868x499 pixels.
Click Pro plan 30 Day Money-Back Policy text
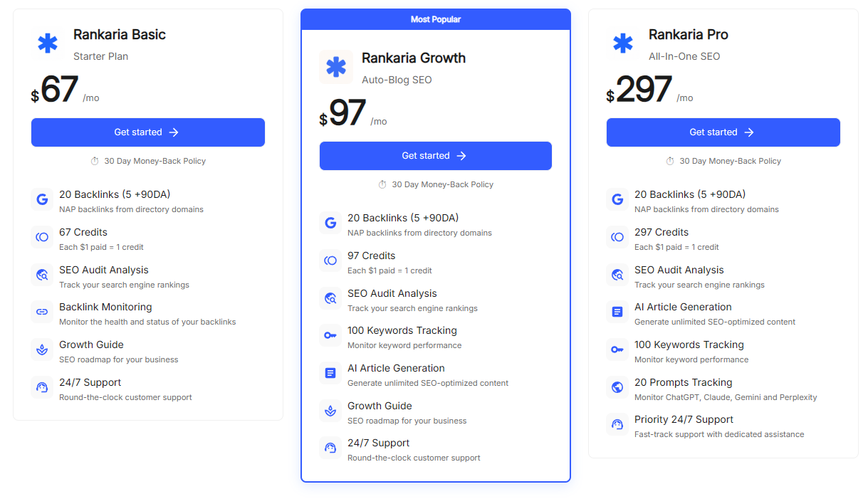pos(731,161)
